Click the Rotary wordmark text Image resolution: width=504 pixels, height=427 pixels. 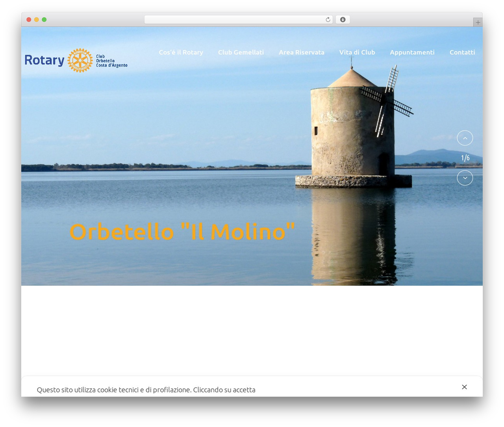pyautogui.click(x=44, y=60)
